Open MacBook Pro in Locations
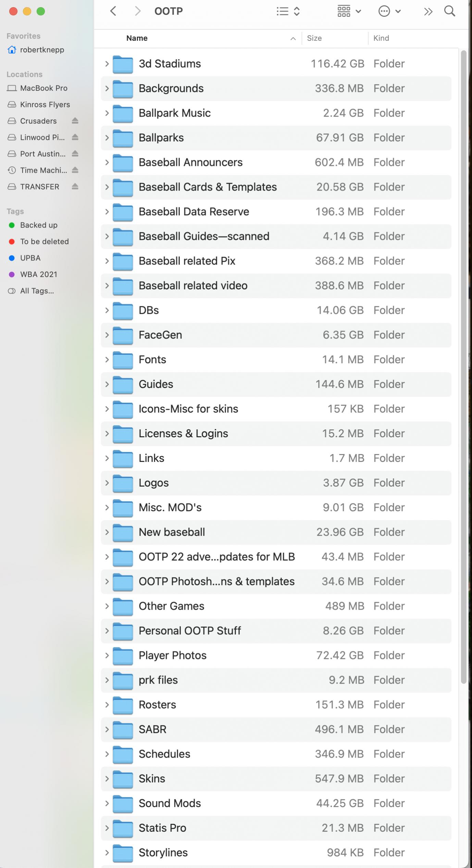This screenshot has width=472, height=868. (44, 88)
